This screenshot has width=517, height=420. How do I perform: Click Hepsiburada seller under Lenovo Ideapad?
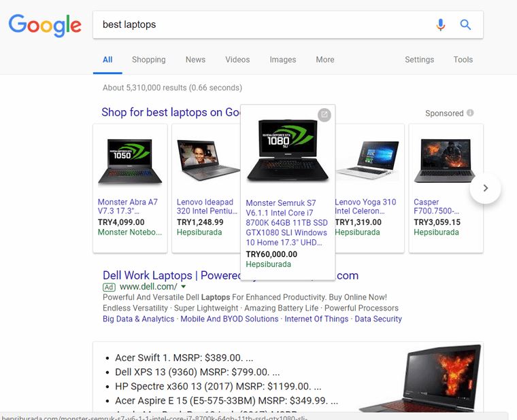coord(199,232)
